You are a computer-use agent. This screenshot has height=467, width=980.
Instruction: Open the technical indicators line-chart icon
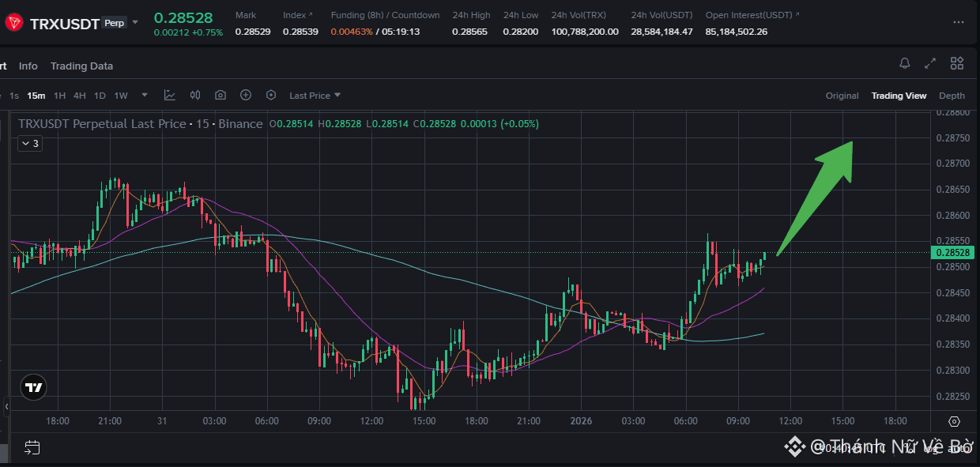170,95
